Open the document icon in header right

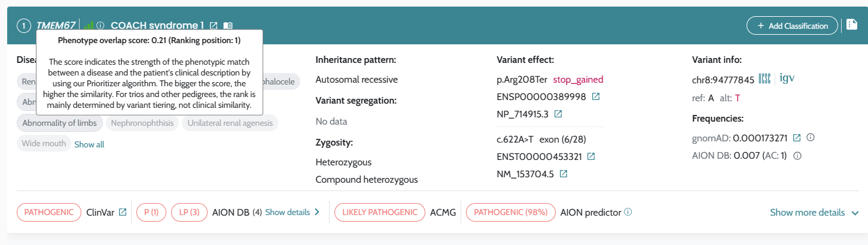[852, 25]
